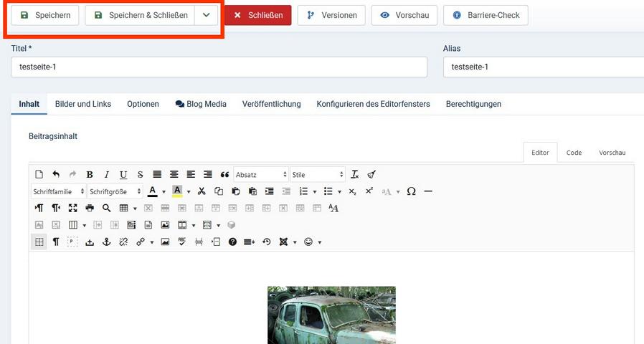Insert or edit link
This screenshot has height=344, width=644.
pyautogui.click(x=141, y=242)
